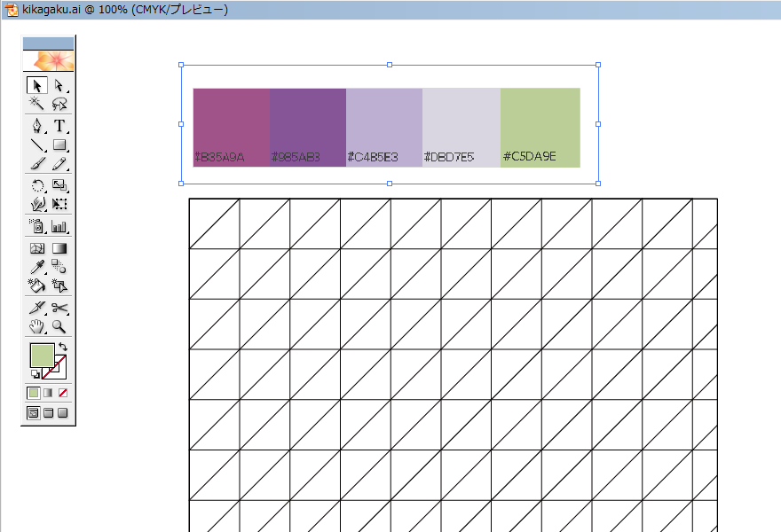Choose the Gradient tool

59,248
